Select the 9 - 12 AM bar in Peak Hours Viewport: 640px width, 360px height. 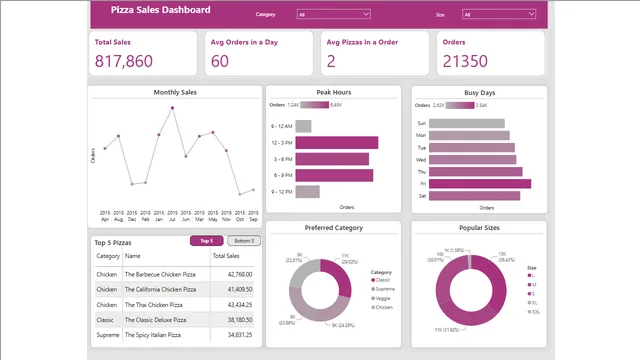pyautogui.click(x=303, y=126)
